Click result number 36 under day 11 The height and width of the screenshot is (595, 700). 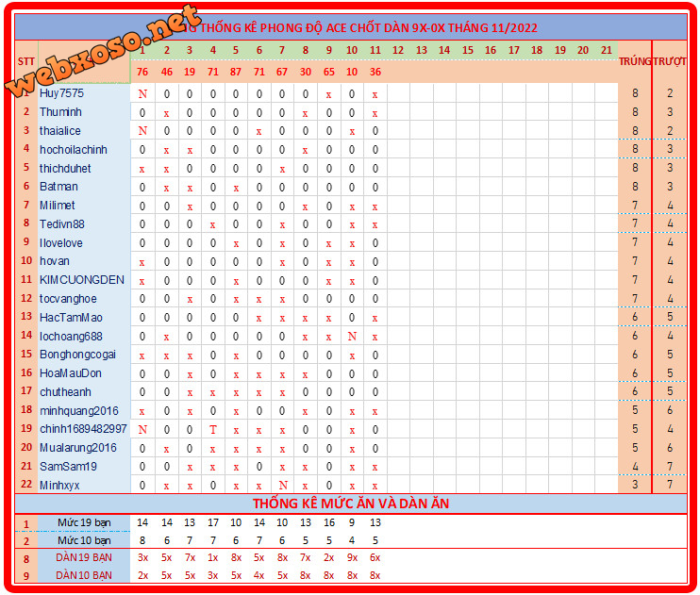375,72
